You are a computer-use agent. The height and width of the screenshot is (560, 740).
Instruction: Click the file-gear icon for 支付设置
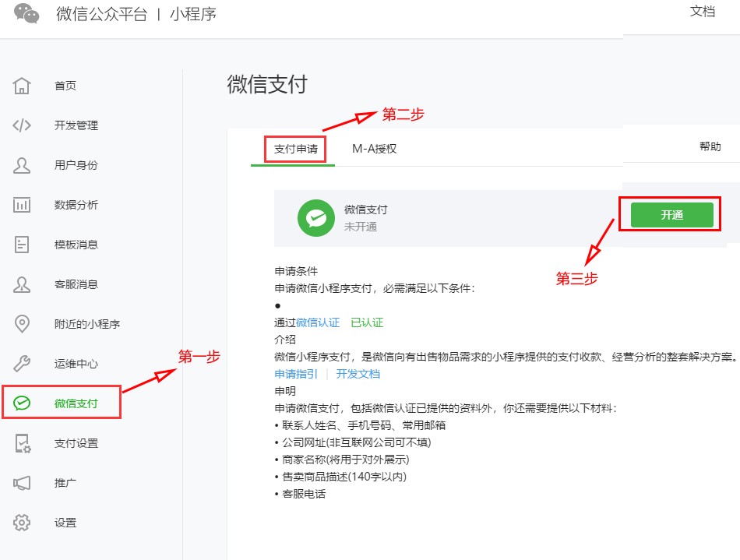(23, 443)
